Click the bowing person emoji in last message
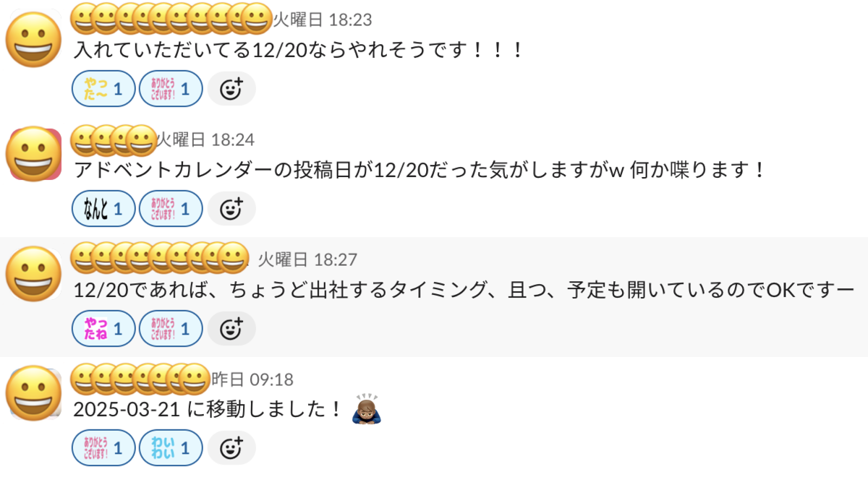Viewport: 868px width, 477px height. coord(366,410)
